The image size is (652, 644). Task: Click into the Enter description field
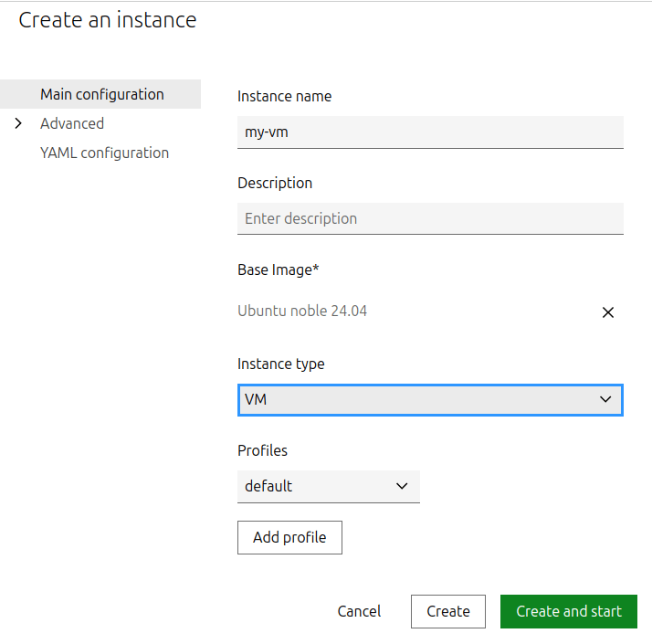click(429, 218)
